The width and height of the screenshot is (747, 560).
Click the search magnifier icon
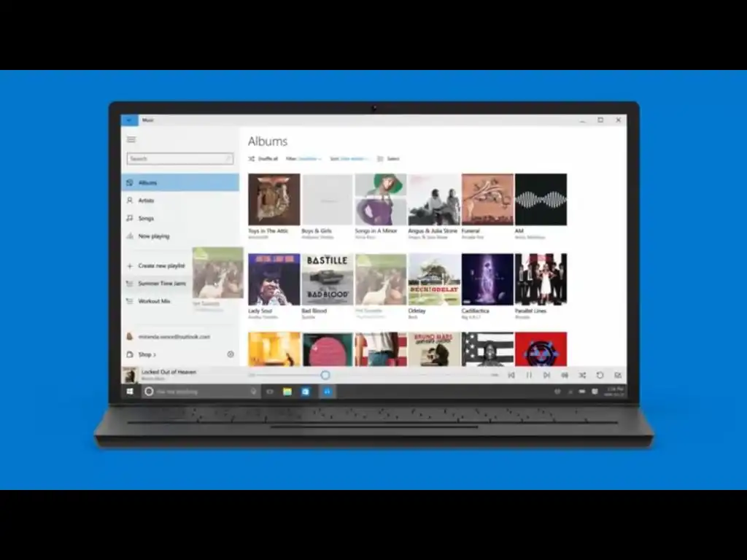[228, 158]
